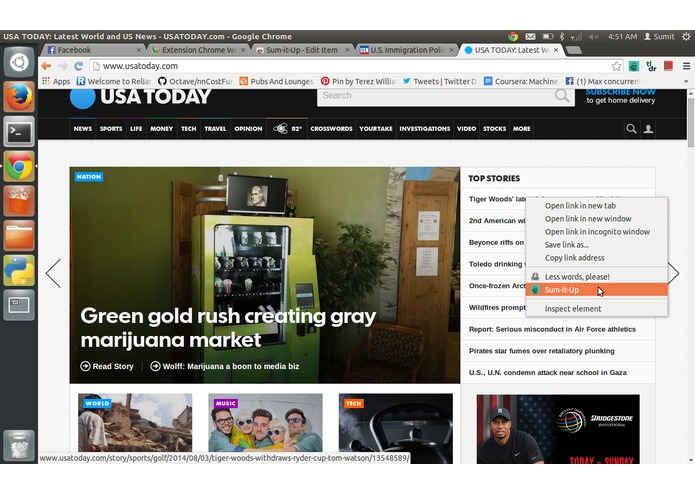Switch to Sum-it-Up - Edit Item tab
The image size is (695, 494).
tap(303, 50)
